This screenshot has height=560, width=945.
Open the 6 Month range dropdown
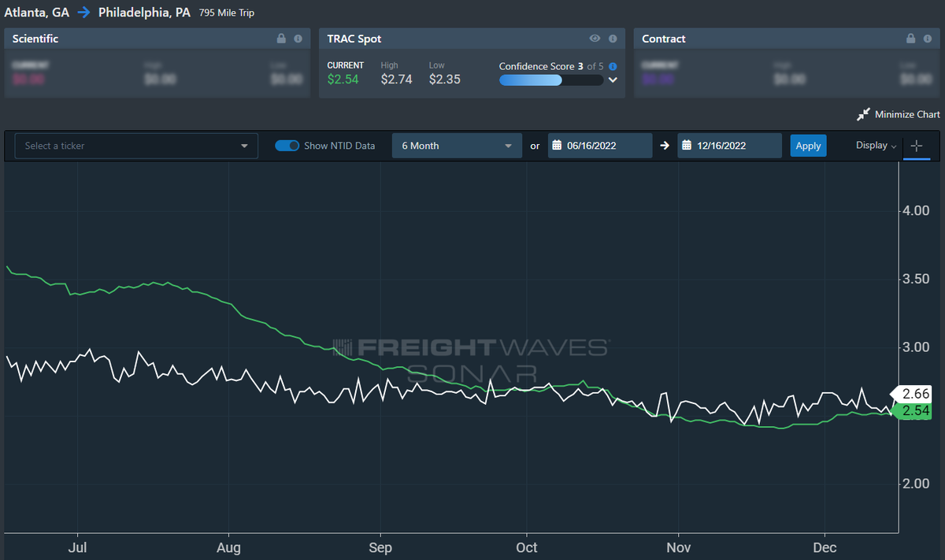457,146
